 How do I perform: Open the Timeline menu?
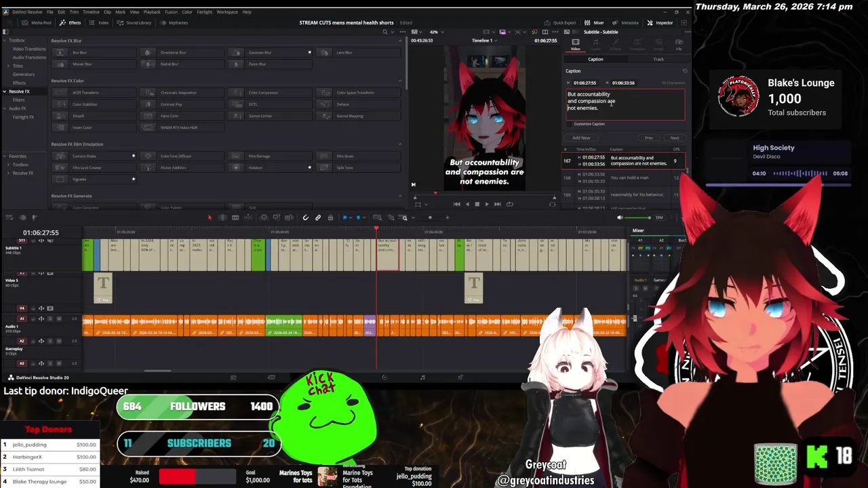pos(91,12)
